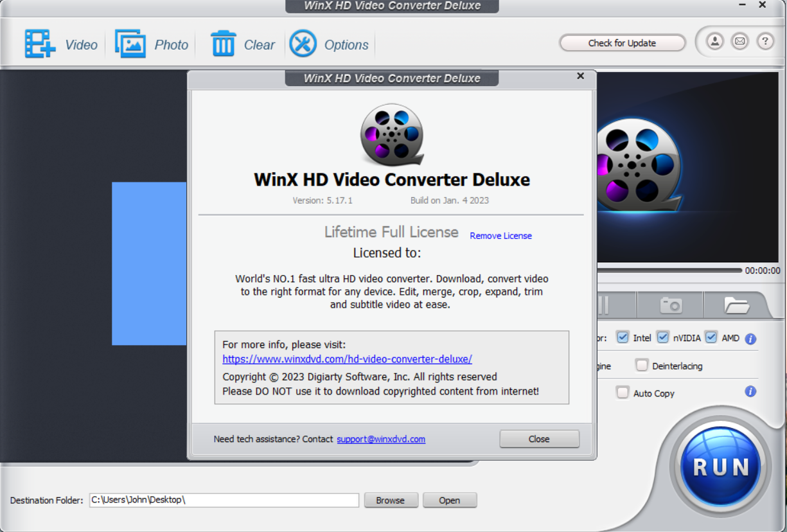Click the Build on Jan. 4 2023 text
This screenshot has height=532, width=787.
[x=450, y=200]
